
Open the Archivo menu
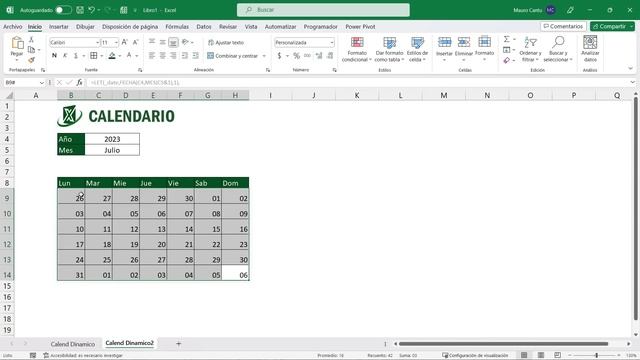pos(13,27)
